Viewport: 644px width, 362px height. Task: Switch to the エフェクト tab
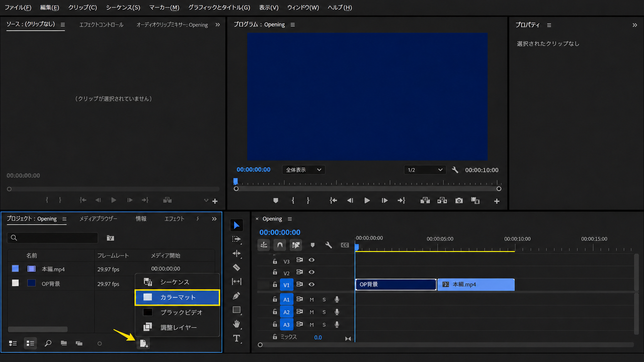174,219
